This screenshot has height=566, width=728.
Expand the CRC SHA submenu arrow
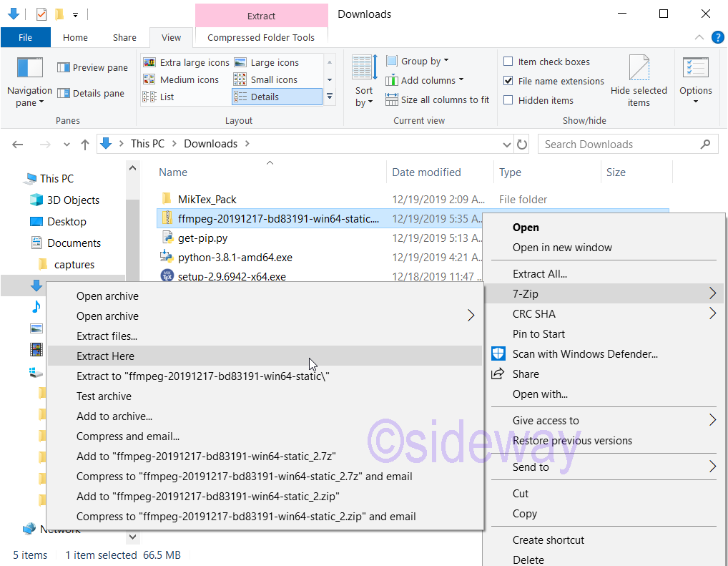(713, 313)
